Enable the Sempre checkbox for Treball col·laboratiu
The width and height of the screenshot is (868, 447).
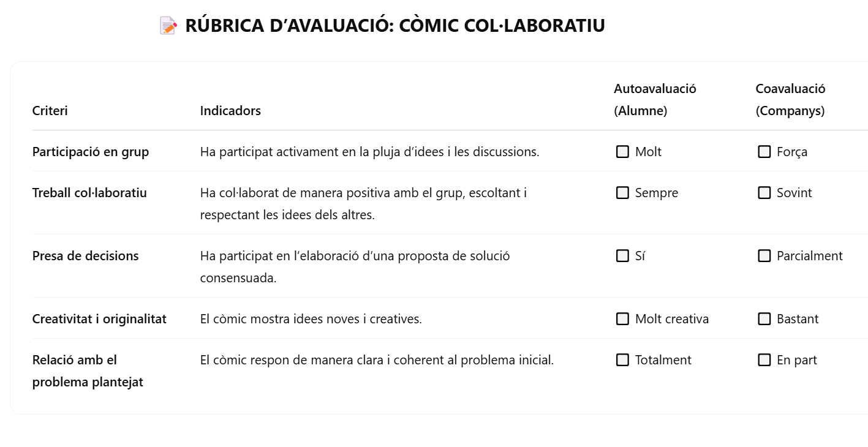pos(622,193)
